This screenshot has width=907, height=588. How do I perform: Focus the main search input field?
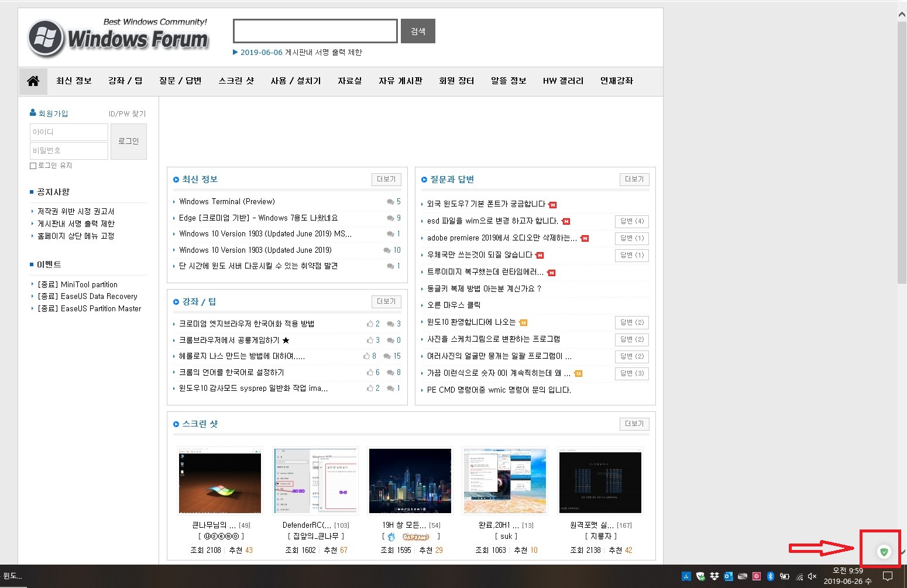(315, 31)
